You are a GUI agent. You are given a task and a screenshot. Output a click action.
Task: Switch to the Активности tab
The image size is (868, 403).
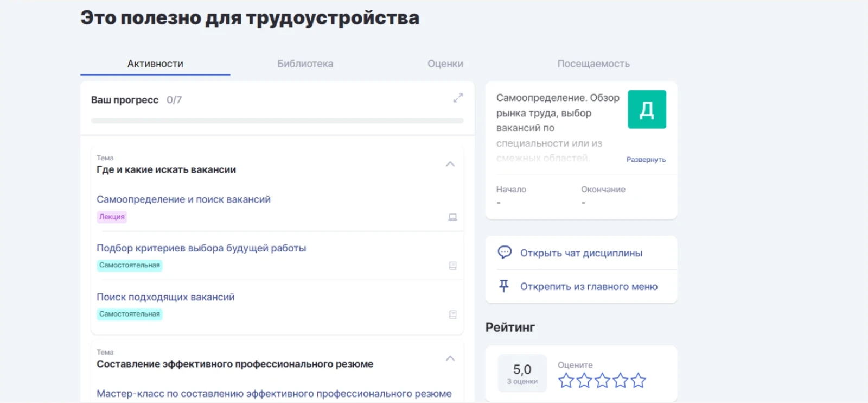tap(155, 64)
